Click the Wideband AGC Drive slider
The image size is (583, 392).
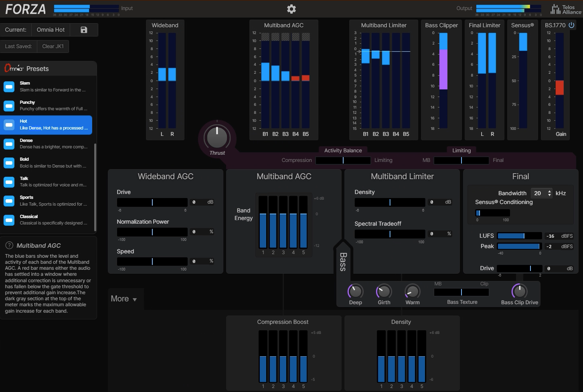152,202
